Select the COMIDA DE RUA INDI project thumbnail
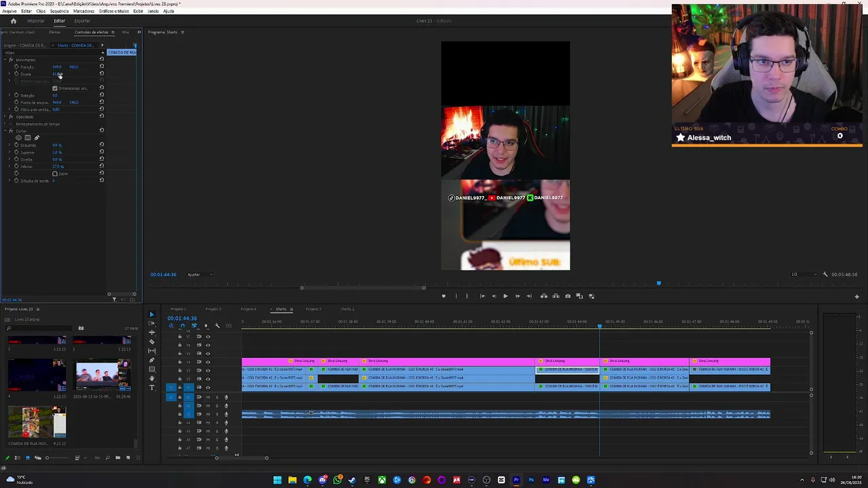 37,422
